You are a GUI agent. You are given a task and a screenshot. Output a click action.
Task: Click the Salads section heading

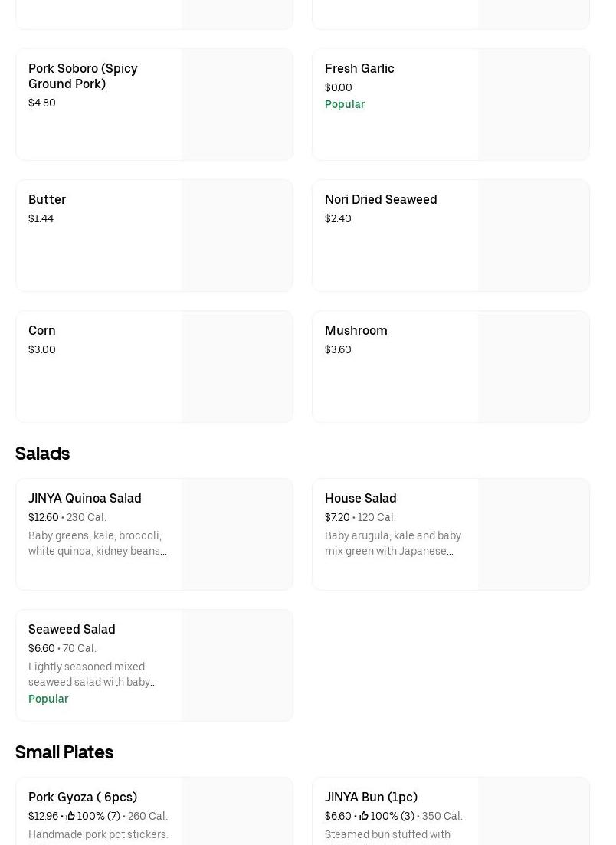coord(43,454)
